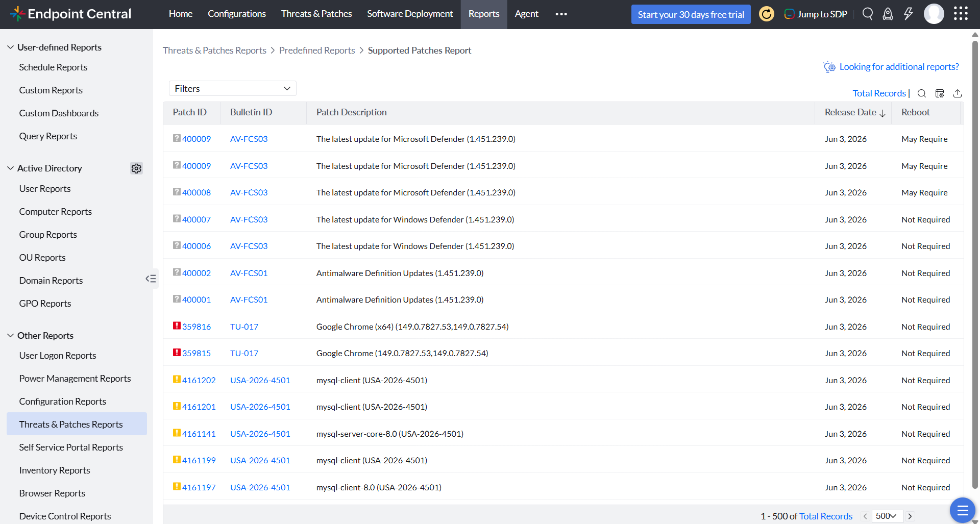Click the Active Directory settings gear icon
Screen dimensions: 980x524
136,168
